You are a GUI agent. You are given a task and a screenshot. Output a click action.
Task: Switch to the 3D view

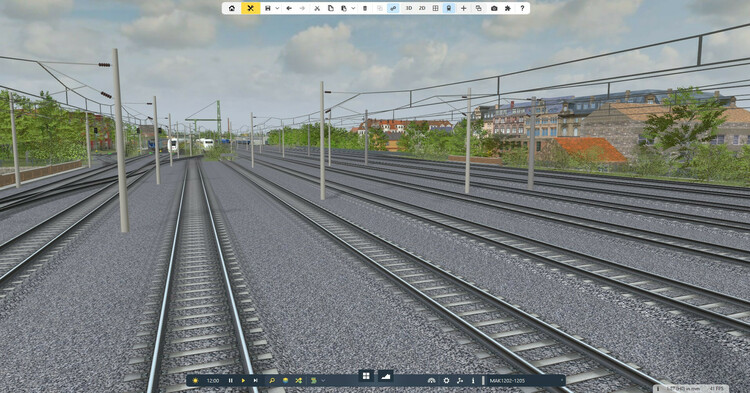point(409,8)
